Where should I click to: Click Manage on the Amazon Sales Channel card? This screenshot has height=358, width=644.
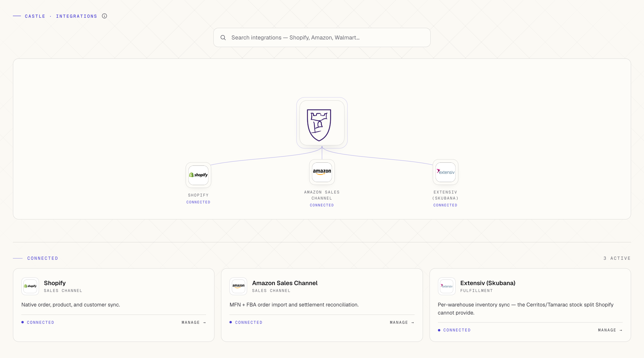[402, 322]
